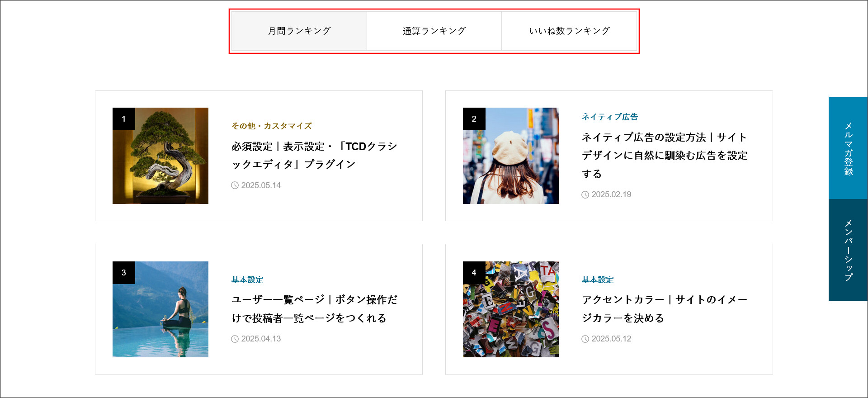Click the メンバーシップ side button
The image size is (868, 398).
[x=848, y=250]
